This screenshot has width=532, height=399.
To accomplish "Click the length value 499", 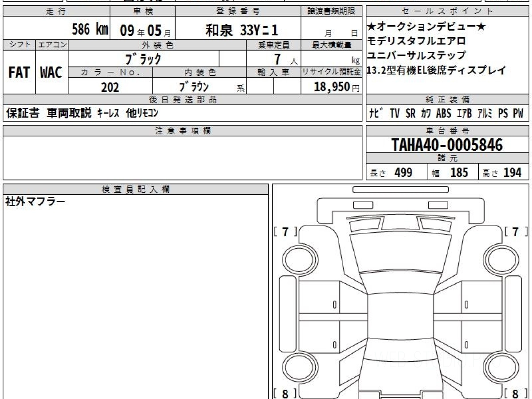I will 403,172.
